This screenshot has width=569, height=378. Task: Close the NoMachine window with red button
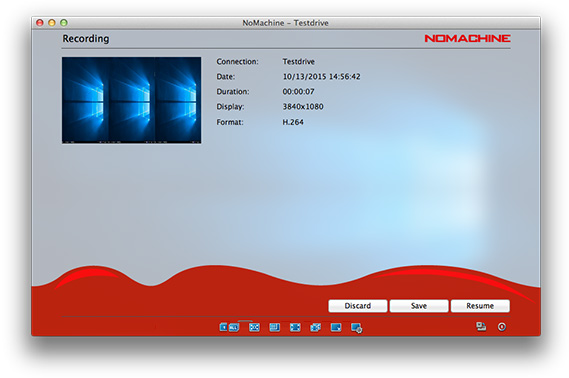[x=40, y=22]
